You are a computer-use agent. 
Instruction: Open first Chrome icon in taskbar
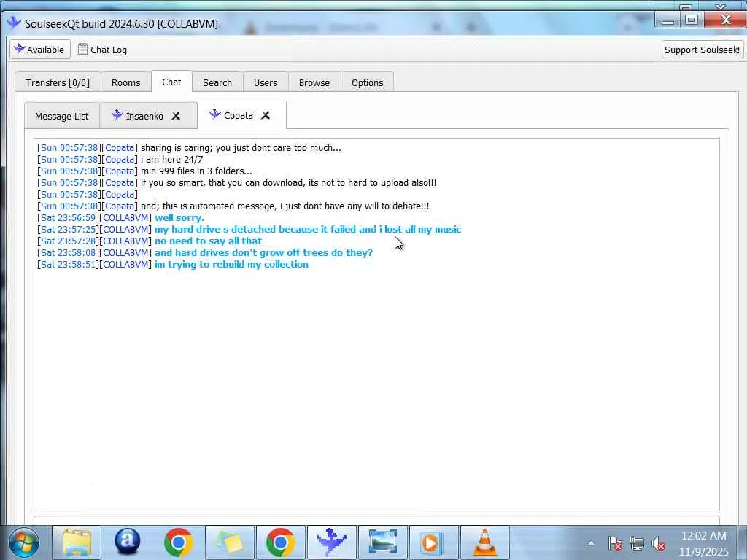click(178, 542)
